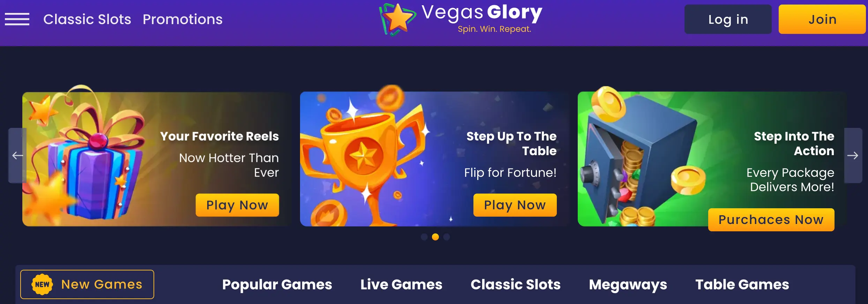This screenshot has width=868, height=304.
Task: Click the Purchases Now button
Action: [x=771, y=220]
